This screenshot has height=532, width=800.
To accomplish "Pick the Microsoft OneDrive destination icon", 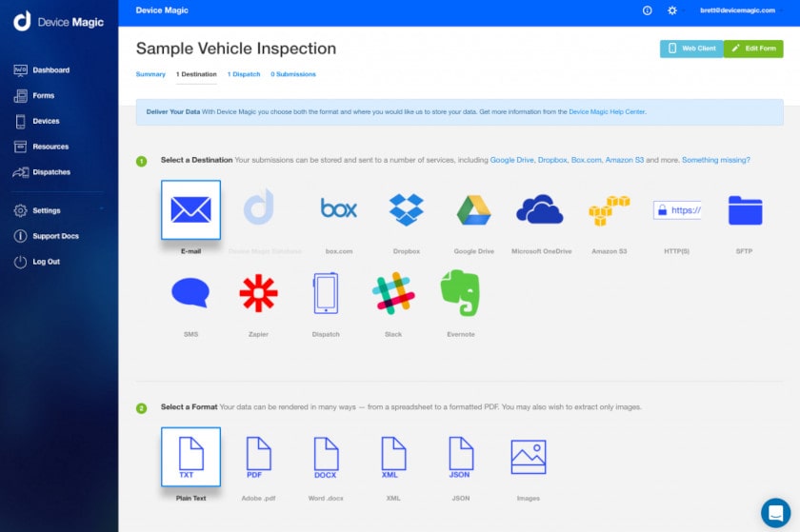I will pos(540,209).
